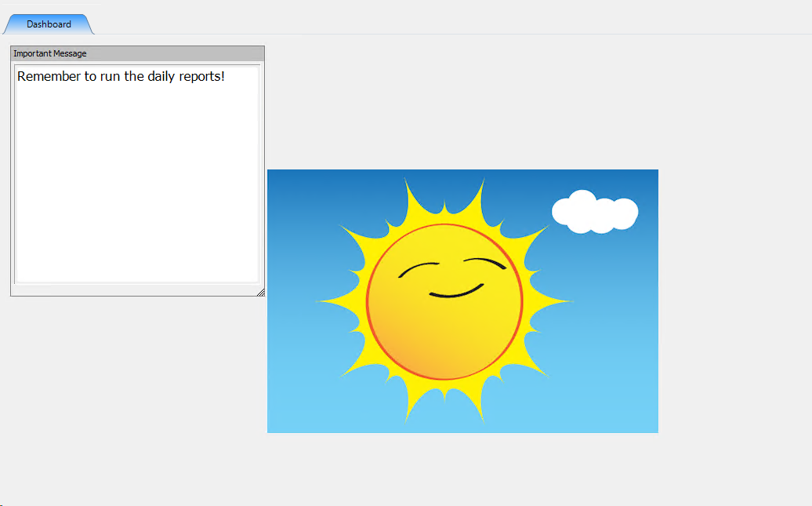Click the 'Remember to run the daily reports!' text

(121, 77)
